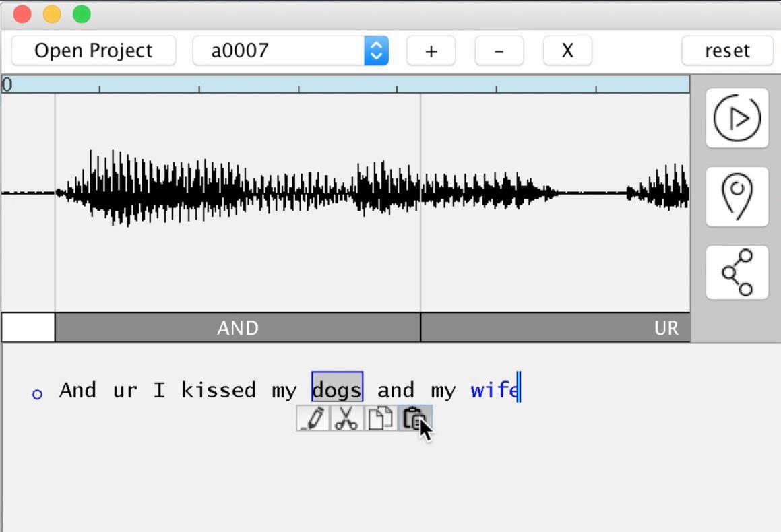Click the blue timeline ruler

pyautogui.click(x=345, y=84)
